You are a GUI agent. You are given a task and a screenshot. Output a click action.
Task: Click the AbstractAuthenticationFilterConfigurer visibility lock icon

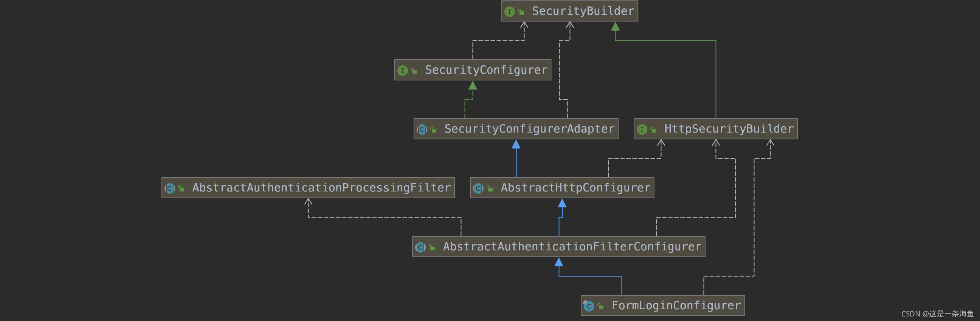[x=432, y=248]
